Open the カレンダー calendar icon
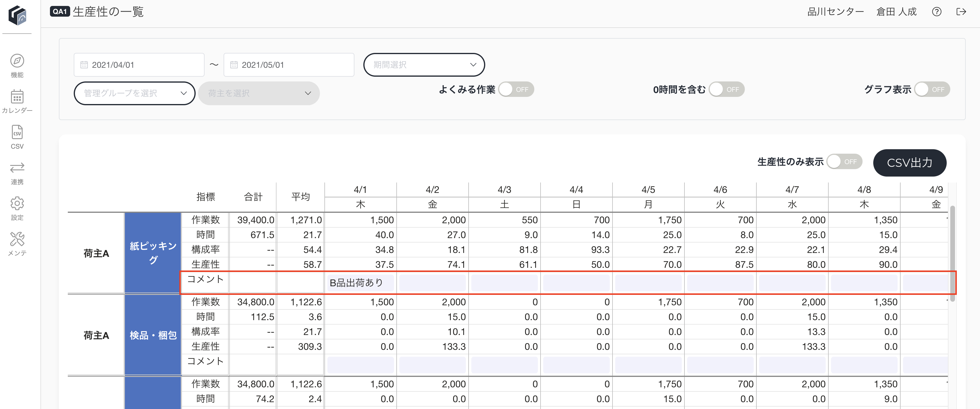 (x=17, y=96)
